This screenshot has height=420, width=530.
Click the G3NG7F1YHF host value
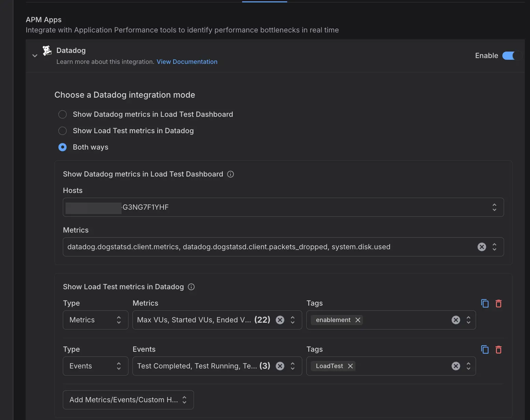145,207
